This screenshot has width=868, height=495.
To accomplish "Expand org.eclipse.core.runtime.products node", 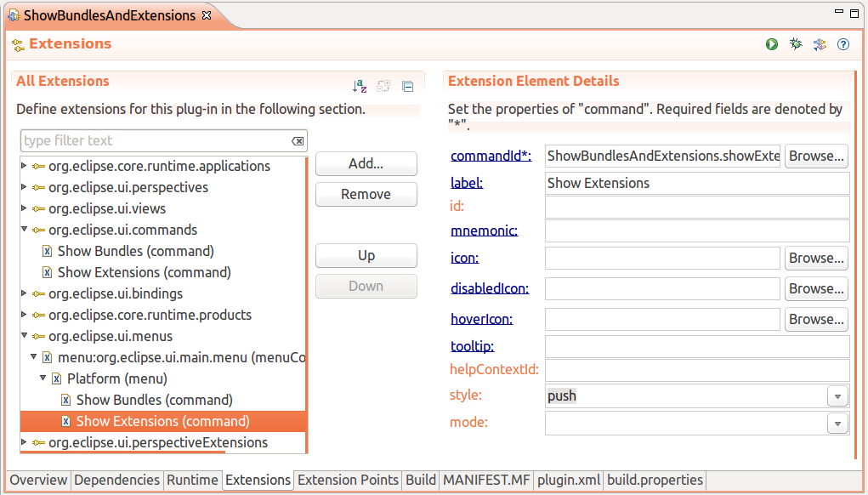I will (x=24, y=315).
